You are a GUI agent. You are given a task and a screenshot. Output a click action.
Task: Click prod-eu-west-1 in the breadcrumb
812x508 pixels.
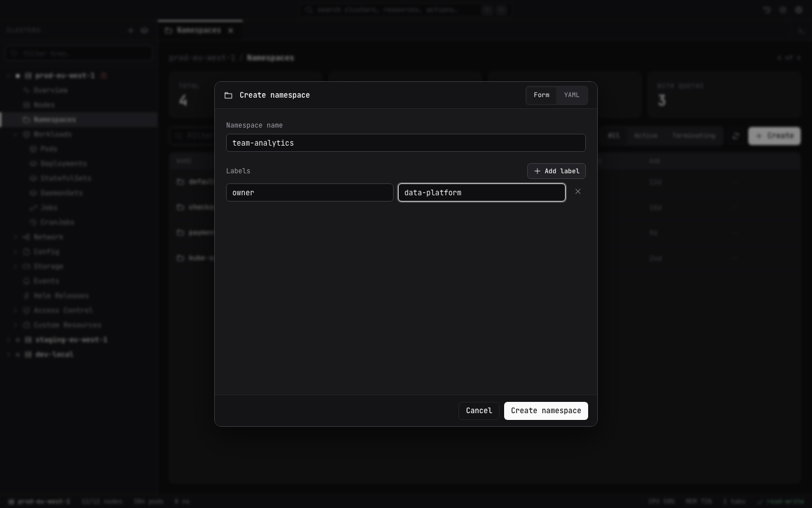[x=202, y=58]
